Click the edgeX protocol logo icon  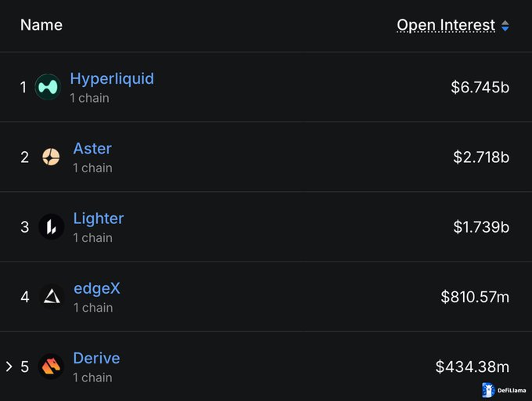[51, 297]
